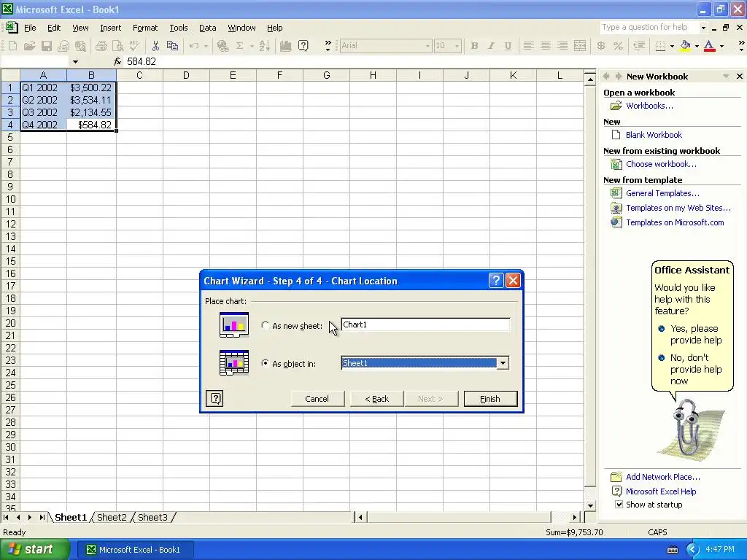Click the Cancel button in Chart Wizard

pos(317,399)
